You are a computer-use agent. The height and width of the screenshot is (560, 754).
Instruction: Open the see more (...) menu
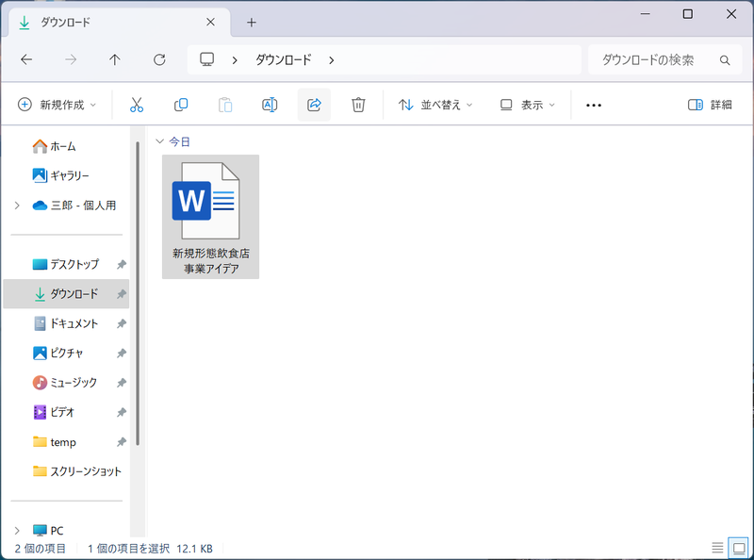coord(593,105)
